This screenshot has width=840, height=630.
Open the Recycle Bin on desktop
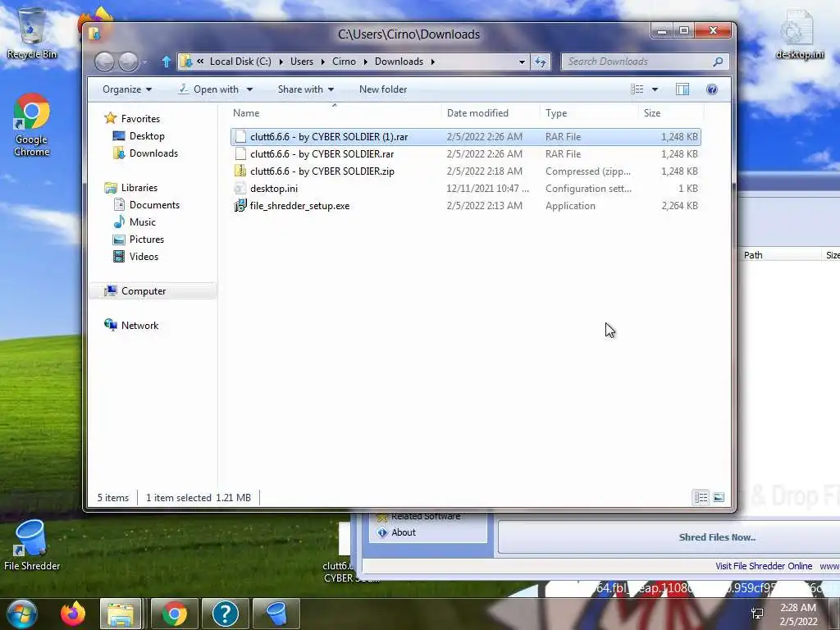pyautogui.click(x=32, y=33)
